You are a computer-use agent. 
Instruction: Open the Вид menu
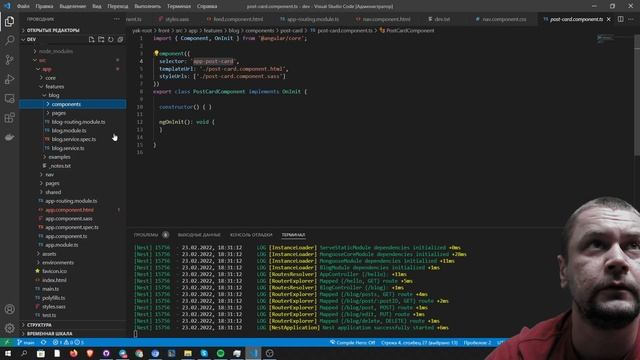(x=97, y=6)
